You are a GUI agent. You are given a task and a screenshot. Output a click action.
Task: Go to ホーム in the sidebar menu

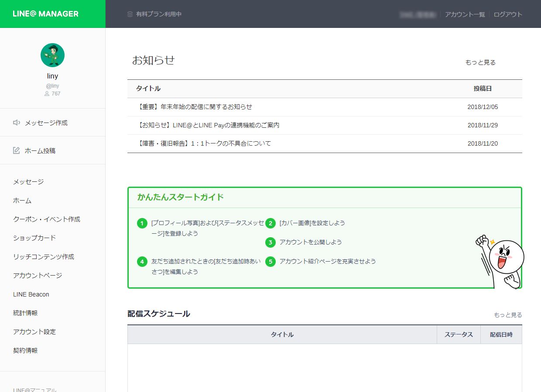pyautogui.click(x=22, y=201)
